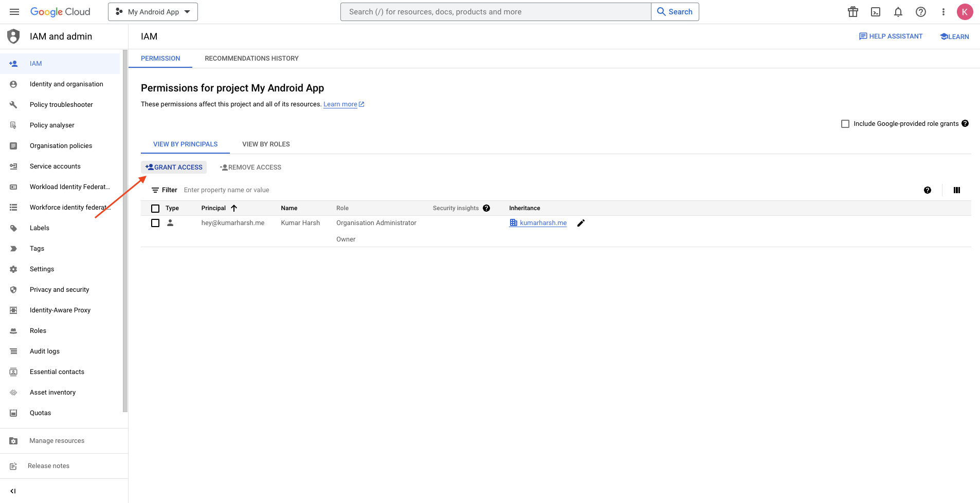This screenshot has width=980, height=503.
Task: View the notifications bell
Action: 898,11
